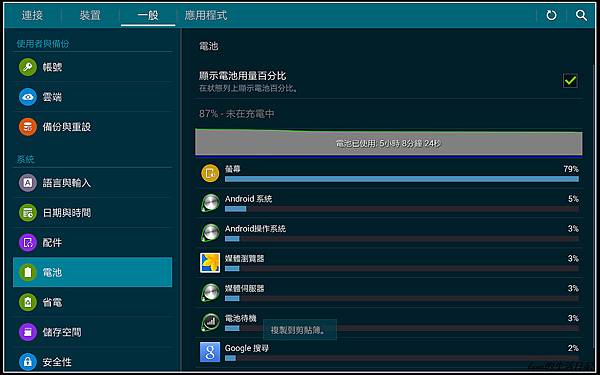Open the 日期與時間 calendar icon

pyautogui.click(x=28, y=213)
